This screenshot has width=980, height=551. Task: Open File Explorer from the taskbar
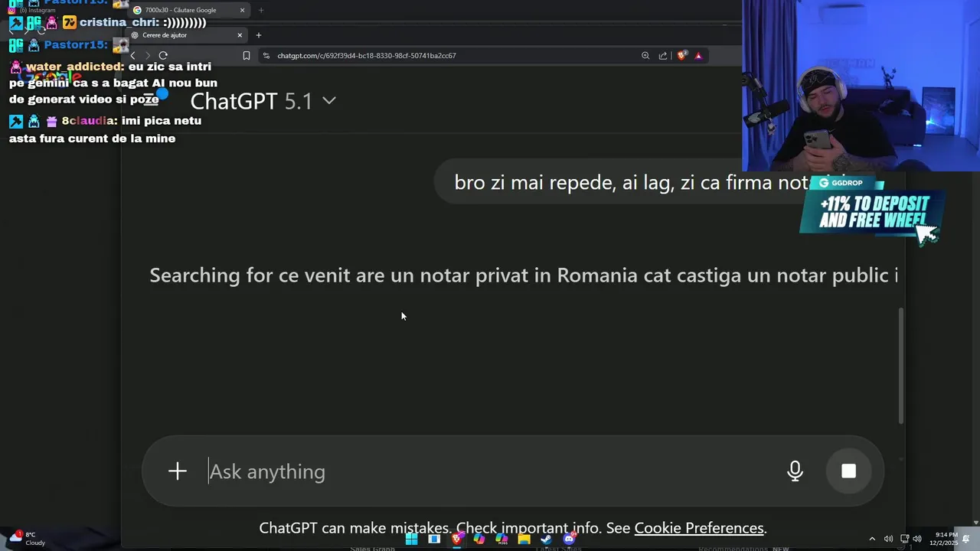pos(524,539)
